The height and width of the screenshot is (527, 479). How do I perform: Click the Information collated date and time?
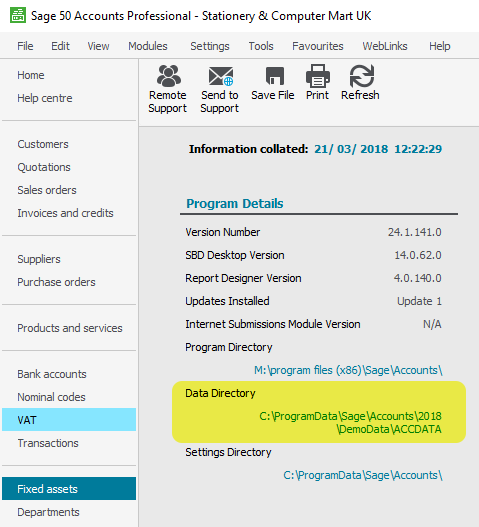tap(378, 149)
